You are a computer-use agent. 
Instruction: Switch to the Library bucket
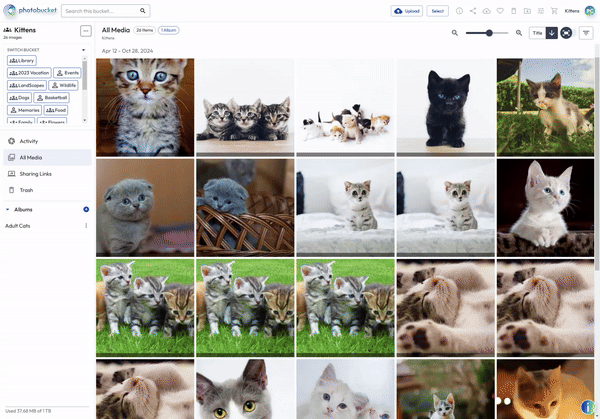[x=22, y=60]
